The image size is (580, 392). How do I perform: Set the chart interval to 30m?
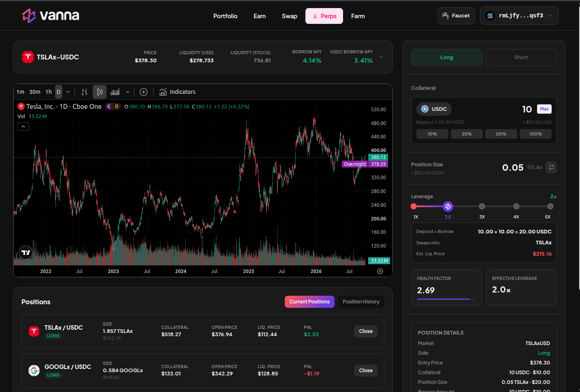[x=35, y=92]
